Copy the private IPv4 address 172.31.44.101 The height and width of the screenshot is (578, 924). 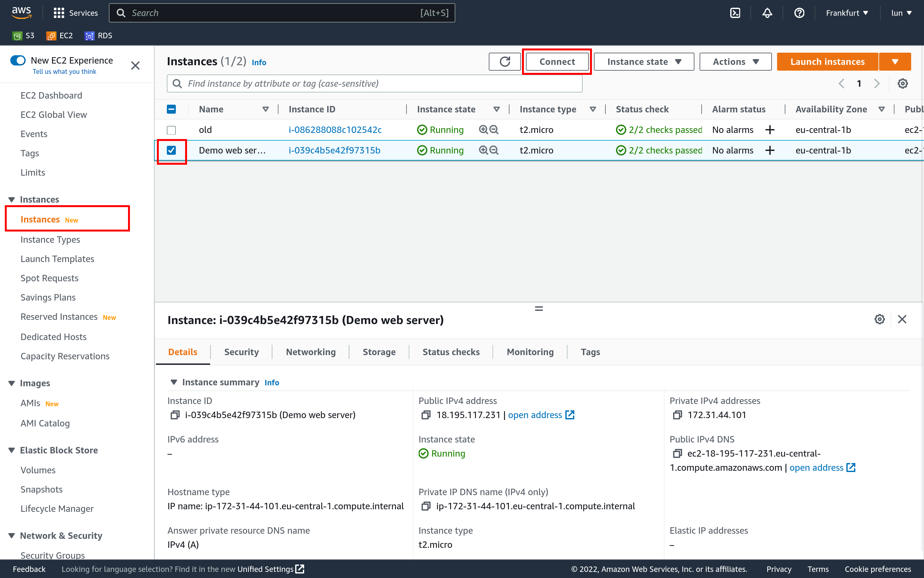(677, 415)
